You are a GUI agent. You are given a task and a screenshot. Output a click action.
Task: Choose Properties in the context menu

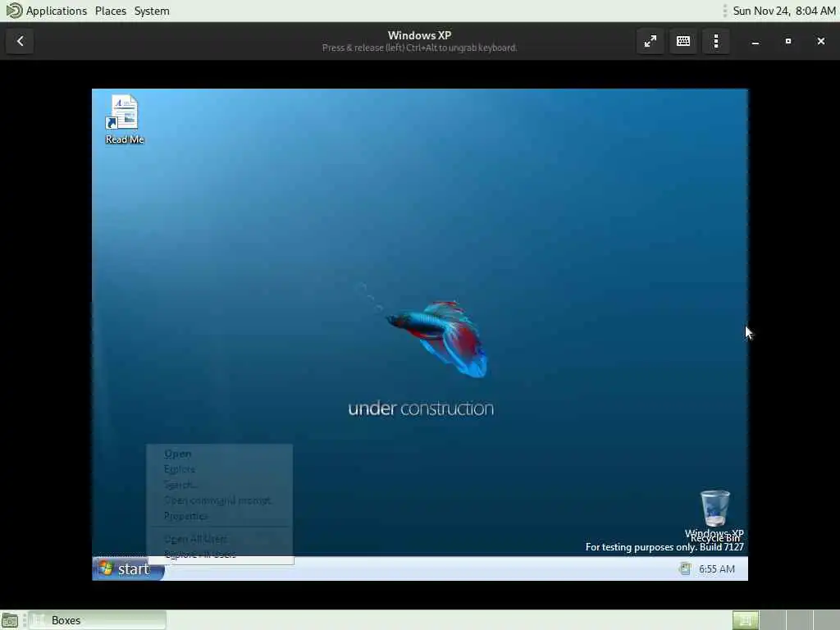(220, 516)
